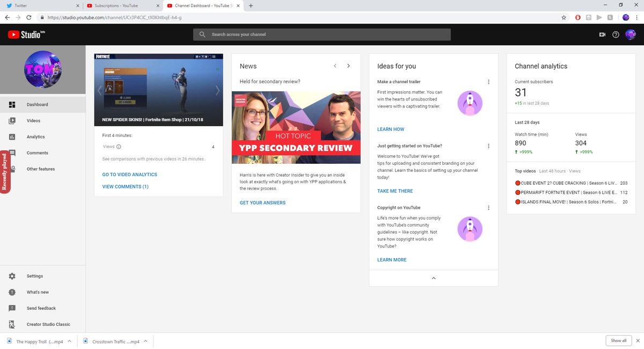Close the downloads bar with X
Viewport: 644px width, 349px height.
point(637,340)
